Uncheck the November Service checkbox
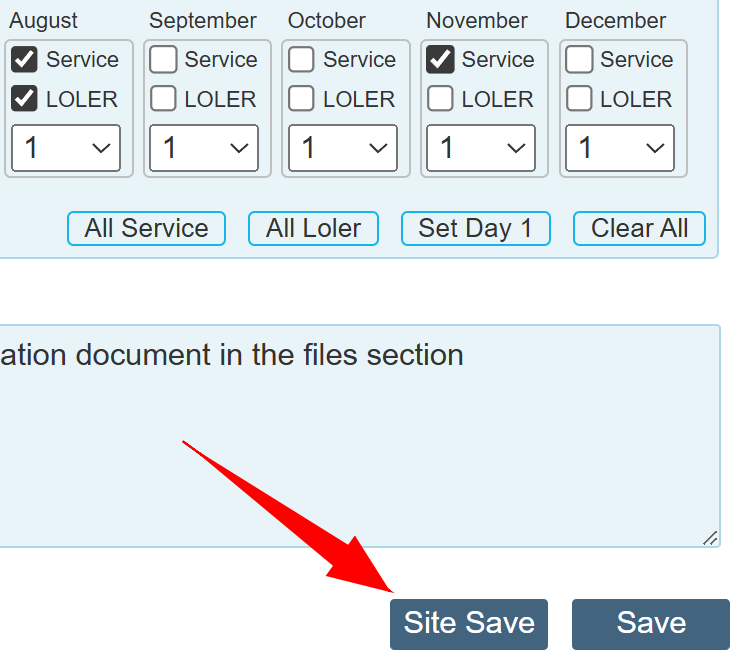746x668 pixels. coord(440,60)
